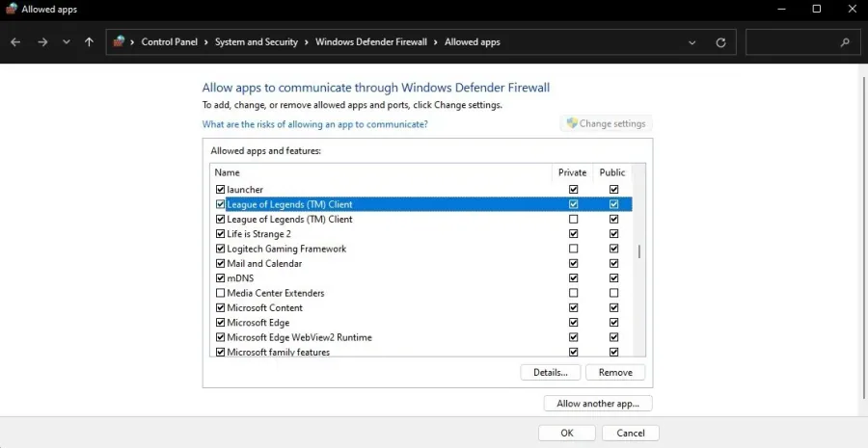Viewport: 868px width, 448px height.
Task: Expand chevron after Control Panel breadcrumb
Action: pyautogui.click(x=206, y=42)
